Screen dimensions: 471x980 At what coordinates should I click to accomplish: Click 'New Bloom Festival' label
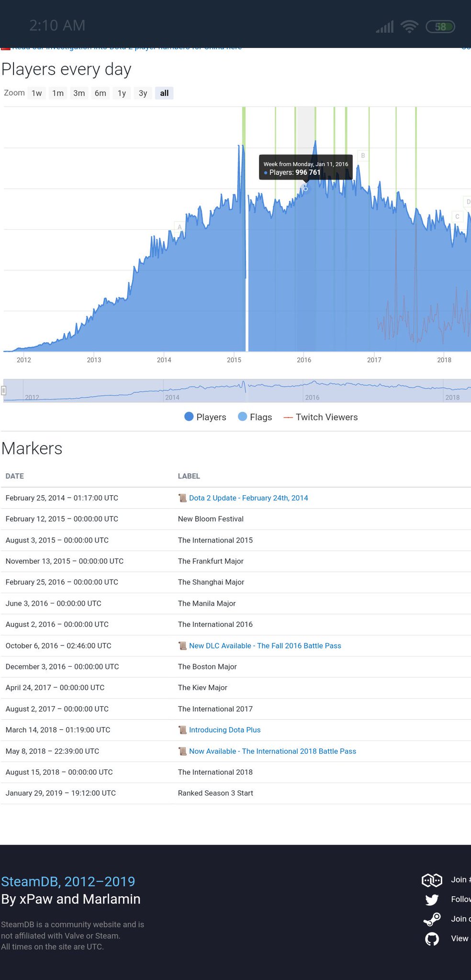[x=211, y=519]
